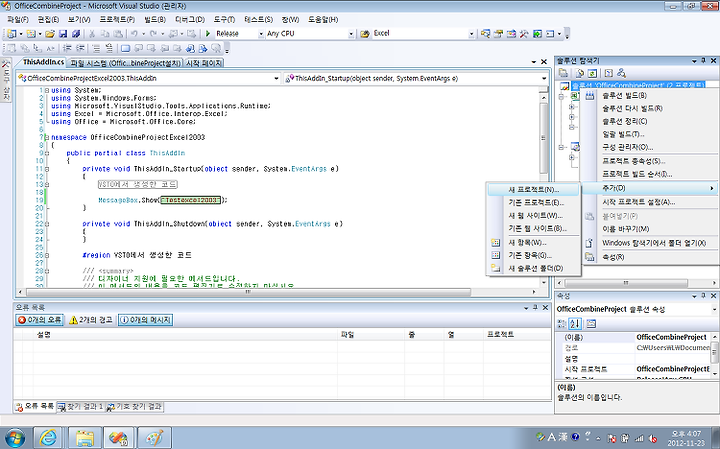Open the Any CPU platform dropdown

coord(351,34)
